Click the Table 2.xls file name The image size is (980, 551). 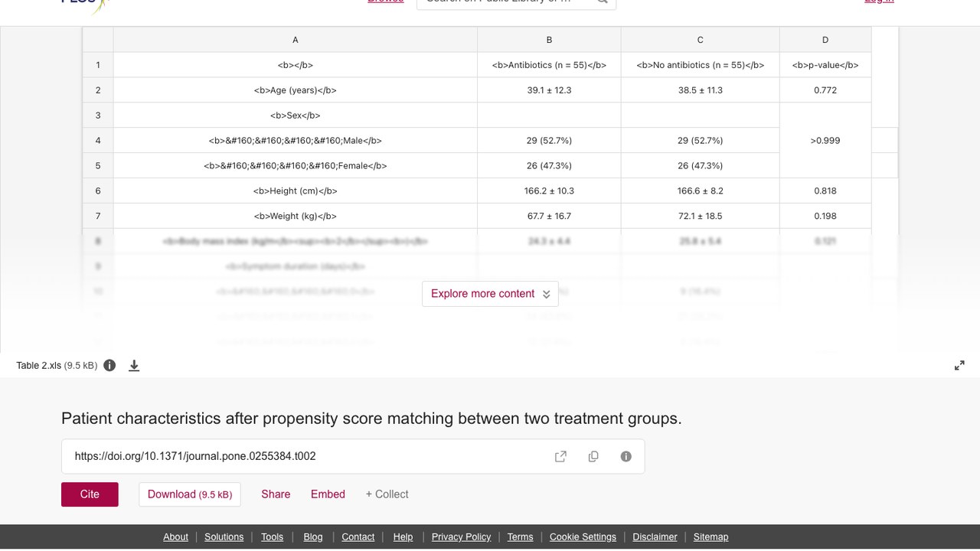tap(38, 366)
